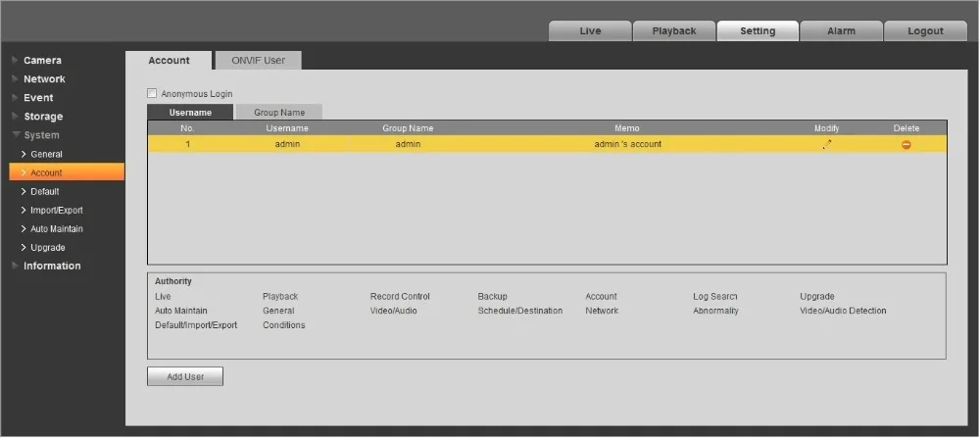Open the Alarm tab
The width and height of the screenshot is (980, 438).
pos(841,30)
